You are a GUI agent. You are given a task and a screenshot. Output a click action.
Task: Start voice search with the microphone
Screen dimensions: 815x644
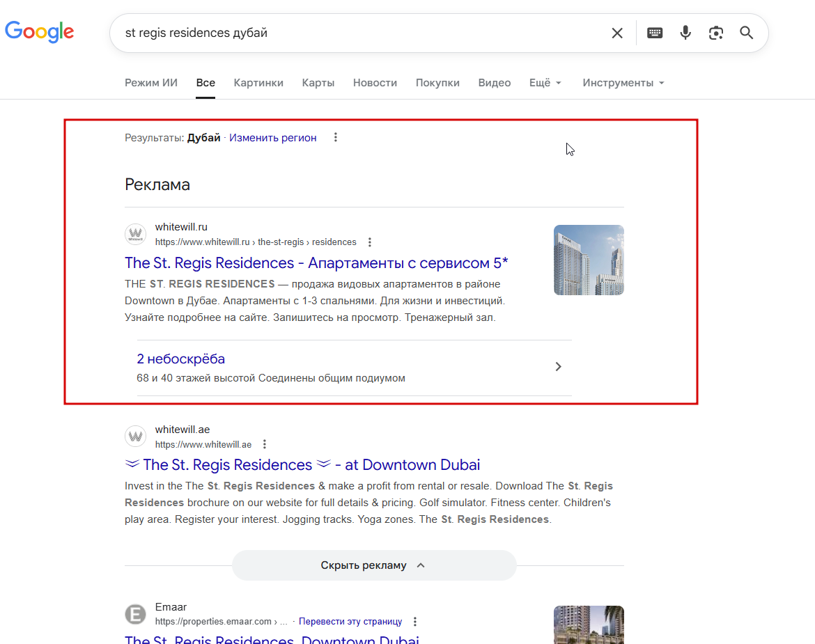pyautogui.click(x=685, y=33)
